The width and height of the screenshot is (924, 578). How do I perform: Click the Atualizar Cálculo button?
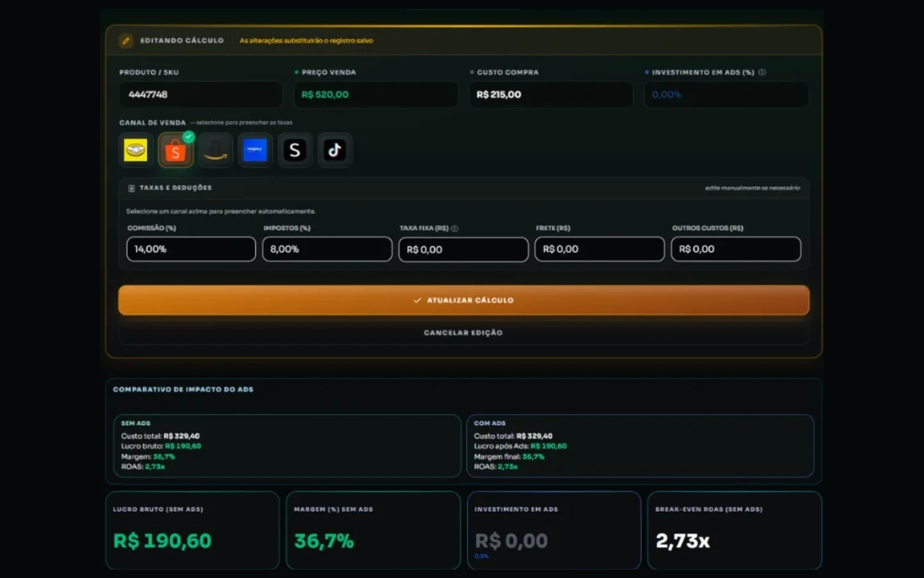tap(464, 300)
